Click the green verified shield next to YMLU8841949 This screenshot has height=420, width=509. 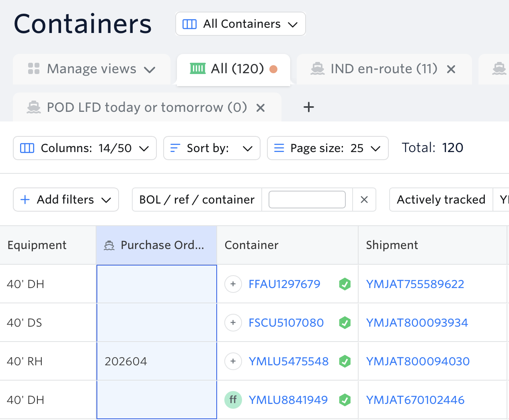click(x=345, y=400)
